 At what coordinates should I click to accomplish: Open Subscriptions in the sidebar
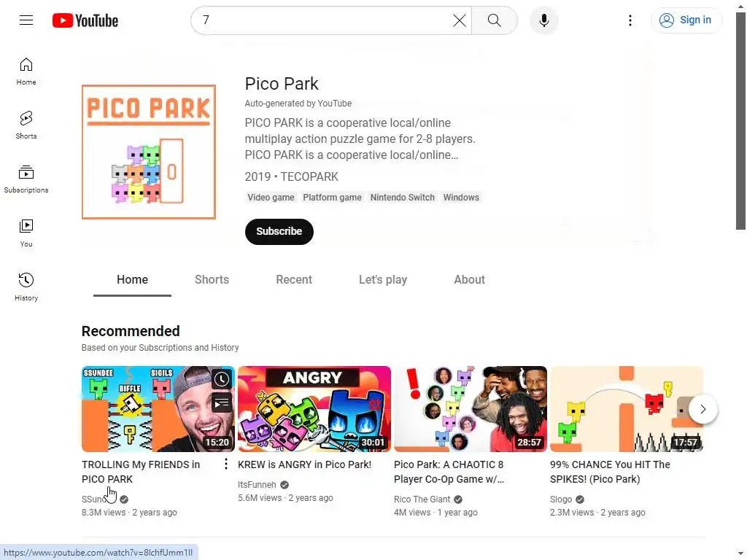click(26, 179)
